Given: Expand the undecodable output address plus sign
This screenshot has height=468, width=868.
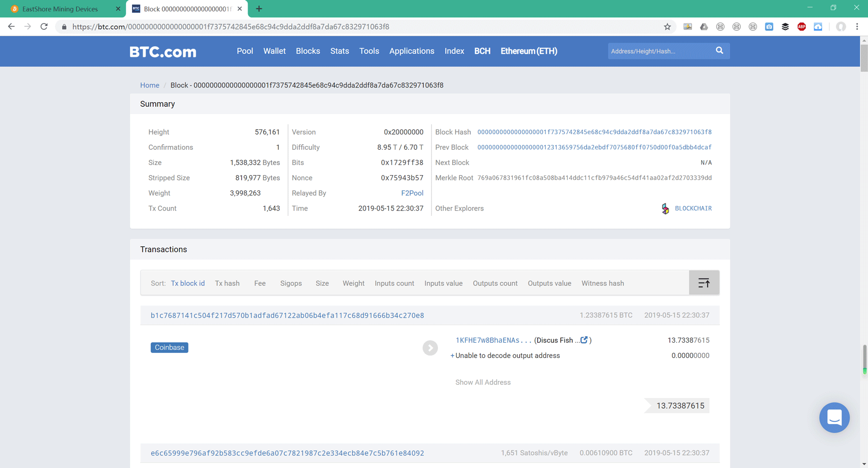Looking at the screenshot, I should (x=452, y=356).
